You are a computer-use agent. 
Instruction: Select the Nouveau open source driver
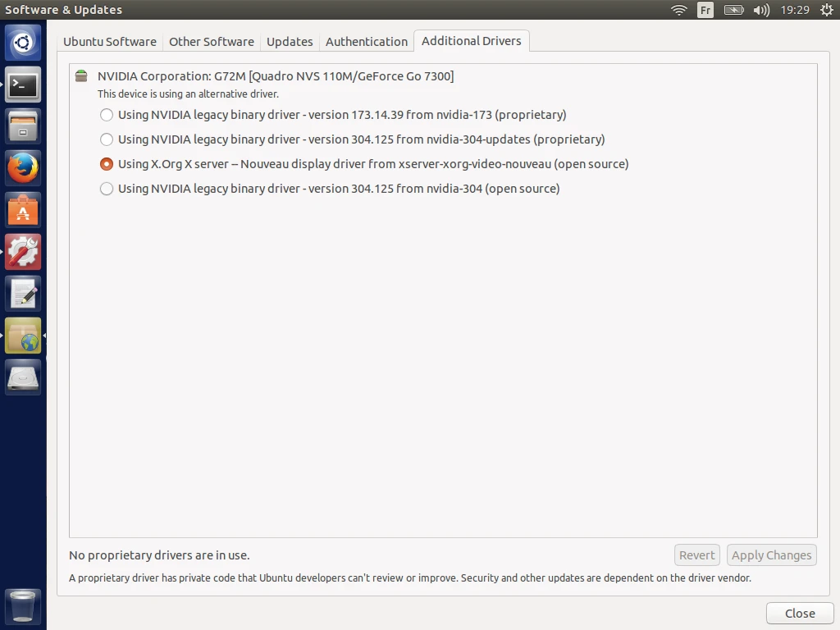pos(364,164)
